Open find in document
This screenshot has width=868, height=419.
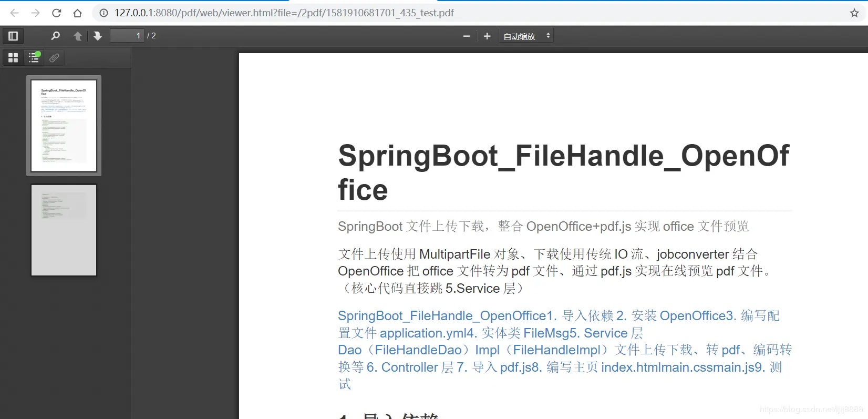55,36
